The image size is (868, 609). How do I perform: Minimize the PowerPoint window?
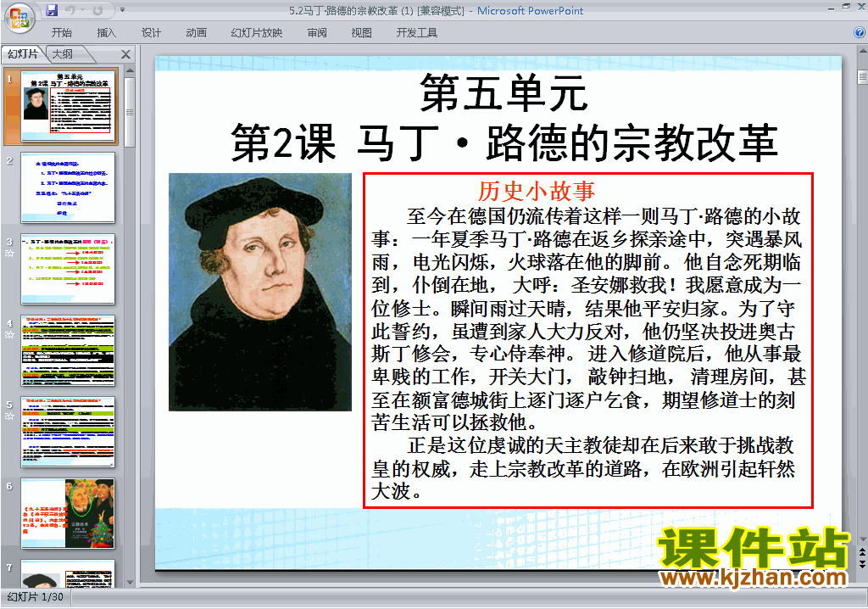tap(831, 8)
